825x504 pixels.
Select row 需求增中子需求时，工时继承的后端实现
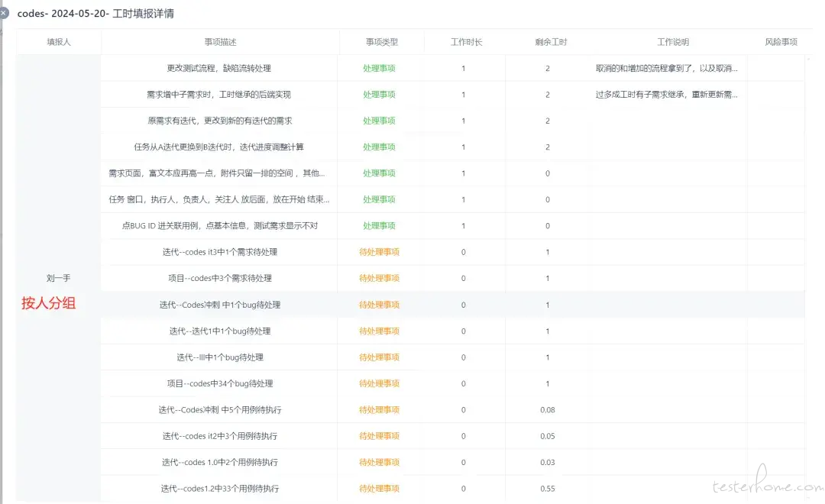[x=452, y=95]
